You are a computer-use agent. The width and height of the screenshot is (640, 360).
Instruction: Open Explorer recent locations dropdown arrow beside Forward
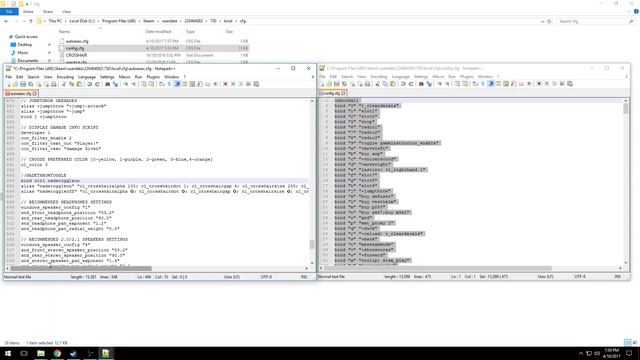point(24,21)
